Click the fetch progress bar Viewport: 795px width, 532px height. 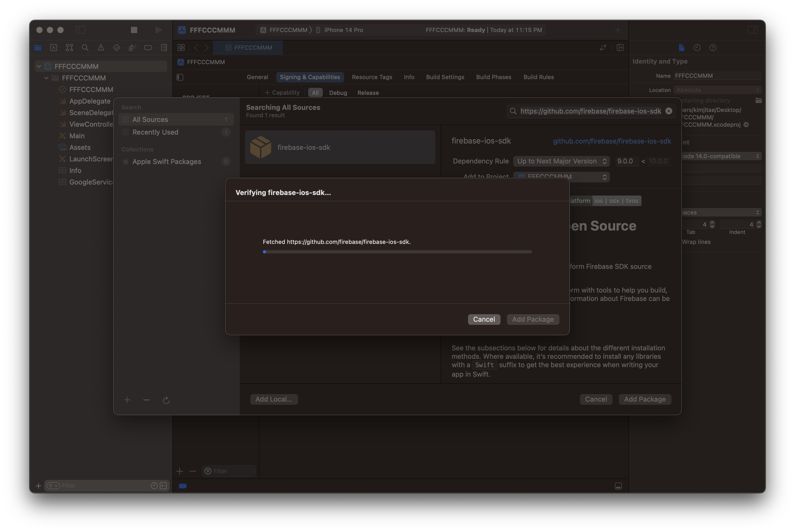tap(397, 252)
